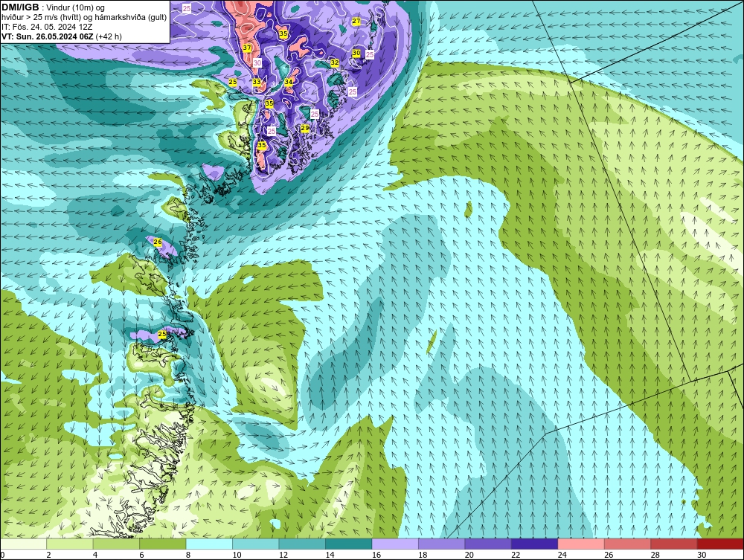Viewport: 744px width, 560px height.
Task: Click the white contour label '30'
Action: click(257, 62)
